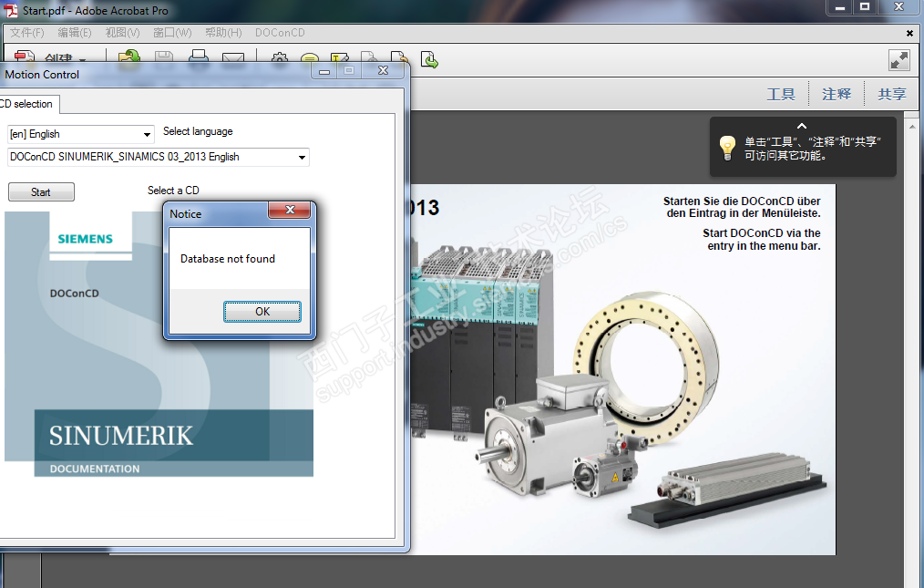Click the Notice dialog title text
924x588 pixels.
[186, 214]
